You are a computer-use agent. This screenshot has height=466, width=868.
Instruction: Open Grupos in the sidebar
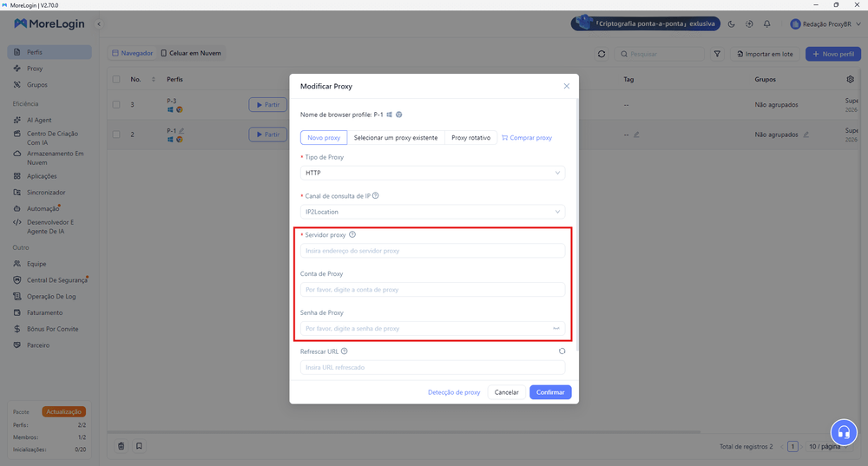pos(49,85)
